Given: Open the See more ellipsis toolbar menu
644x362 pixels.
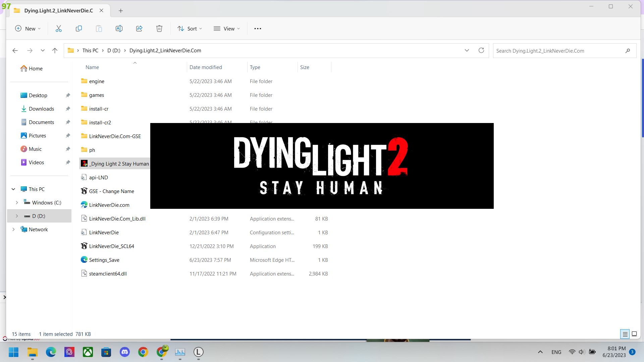Looking at the screenshot, I should coord(257,28).
